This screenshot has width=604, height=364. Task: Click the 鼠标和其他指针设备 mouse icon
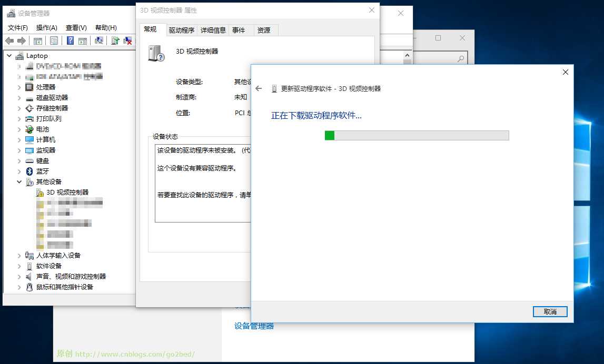pos(29,287)
